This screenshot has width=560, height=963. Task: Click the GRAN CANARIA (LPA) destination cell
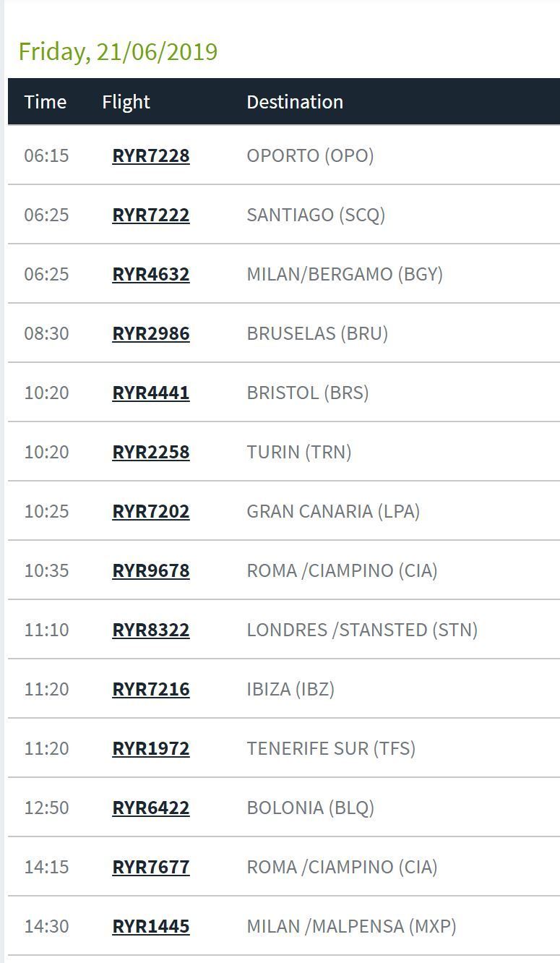(333, 511)
